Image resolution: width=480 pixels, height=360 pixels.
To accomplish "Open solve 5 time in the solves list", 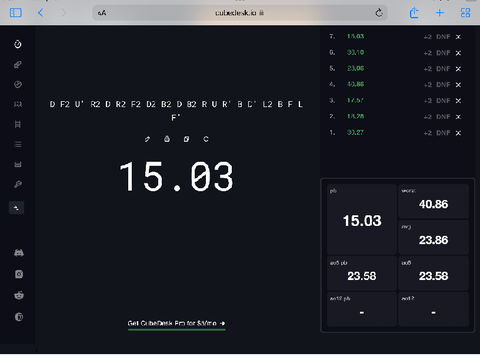I will (x=355, y=68).
